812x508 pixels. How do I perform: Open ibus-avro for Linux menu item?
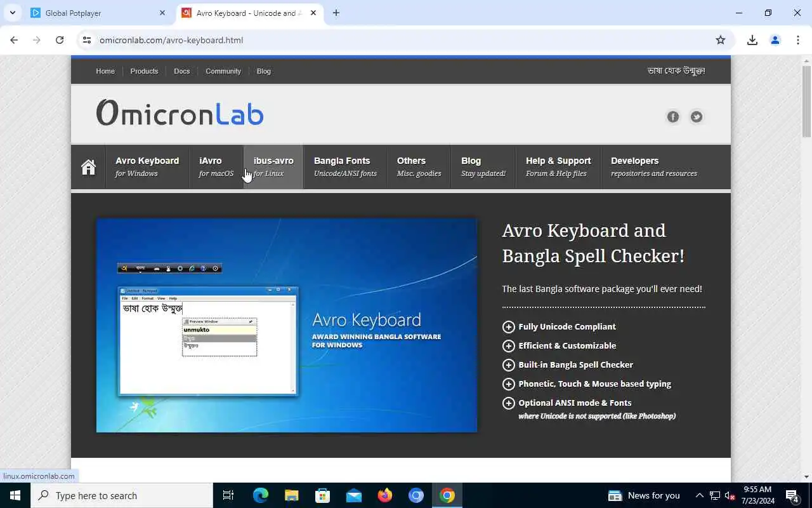tap(273, 167)
